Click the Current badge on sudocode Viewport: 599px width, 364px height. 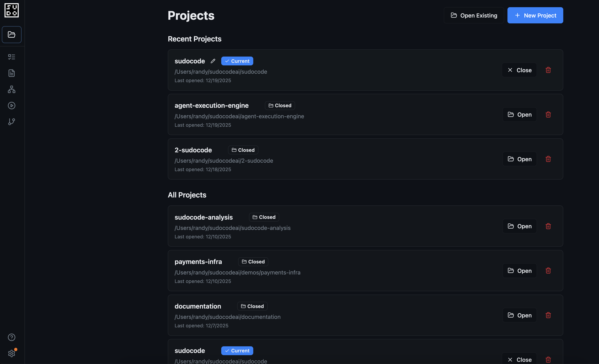237,61
